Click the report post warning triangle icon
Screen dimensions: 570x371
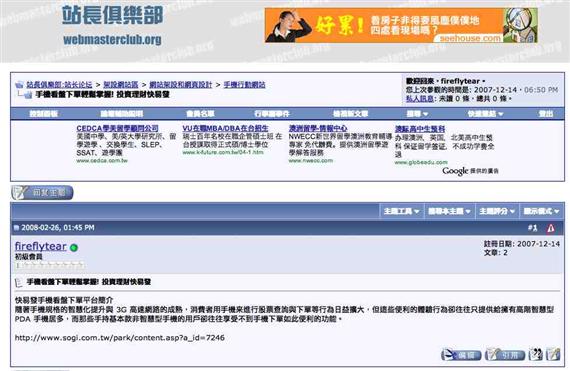551,228
